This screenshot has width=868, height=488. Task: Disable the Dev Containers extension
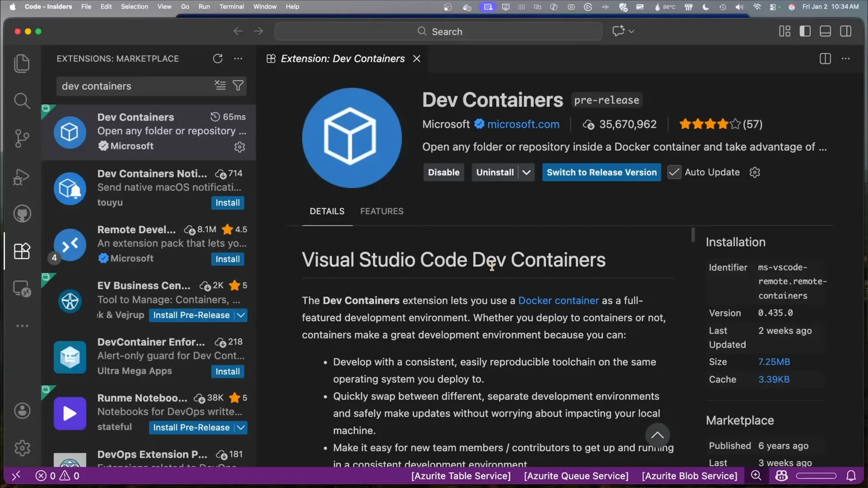(444, 172)
